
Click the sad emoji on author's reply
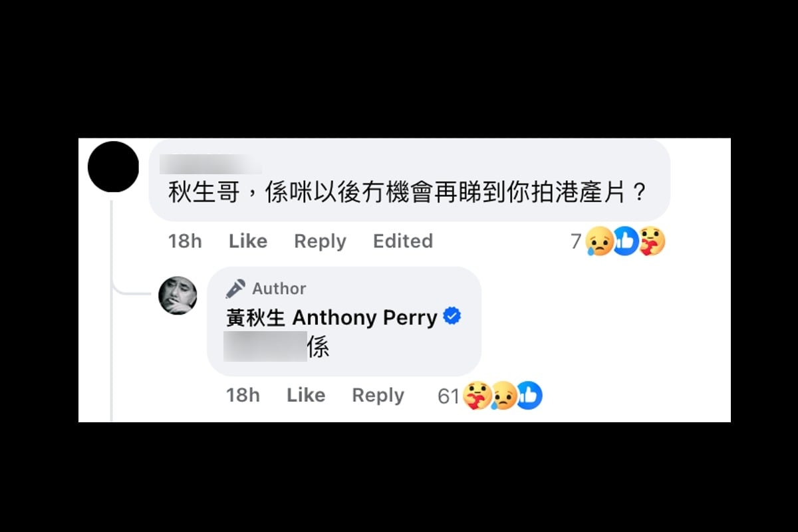(503, 396)
